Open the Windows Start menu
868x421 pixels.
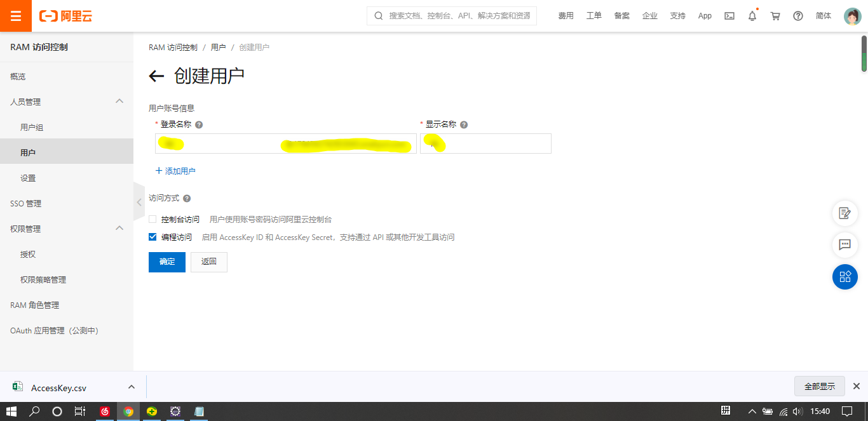(x=11, y=411)
